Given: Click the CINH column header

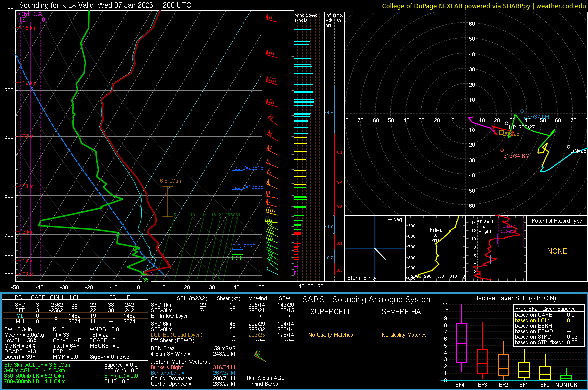Looking at the screenshot, I should tap(56, 297).
